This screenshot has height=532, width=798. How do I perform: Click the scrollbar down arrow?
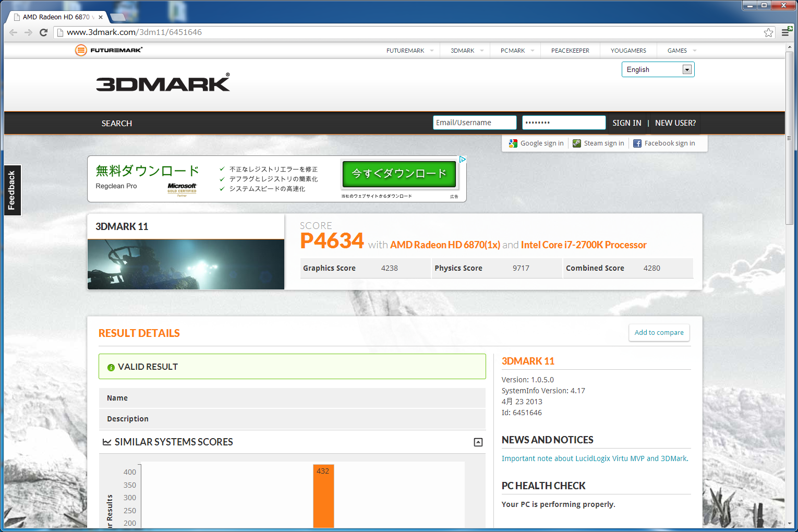click(x=789, y=524)
